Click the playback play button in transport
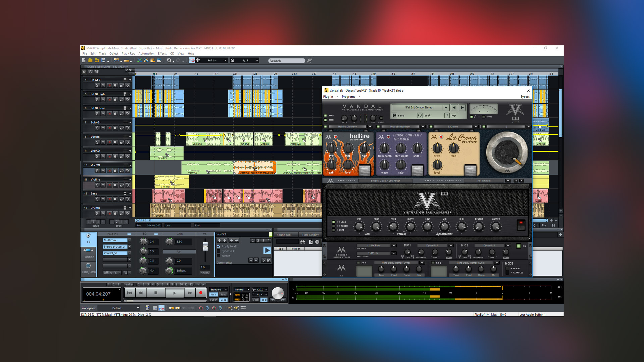This screenshot has height=362, width=644. coord(175,293)
